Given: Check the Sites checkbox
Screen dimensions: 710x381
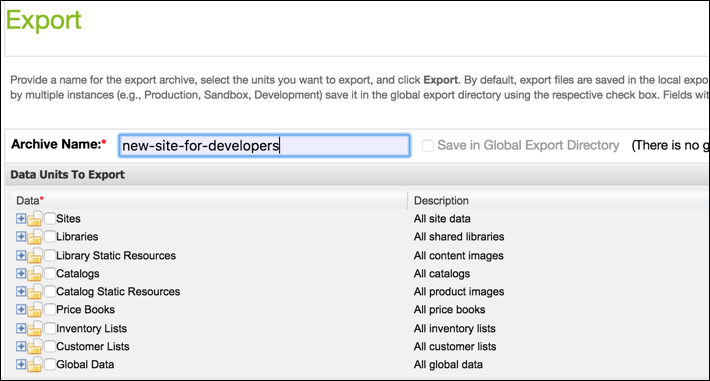Looking at the screenshot, I should coord(50,218).
